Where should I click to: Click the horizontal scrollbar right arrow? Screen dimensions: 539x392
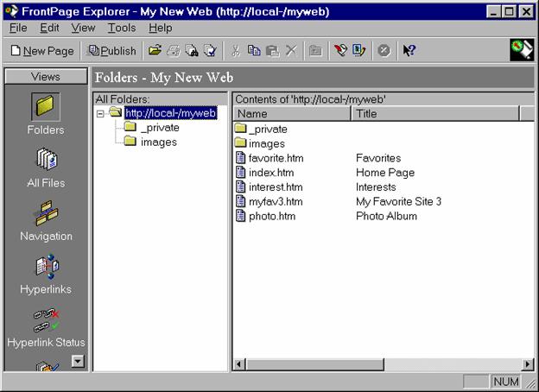pyautogui.click(x=527, y=364)
